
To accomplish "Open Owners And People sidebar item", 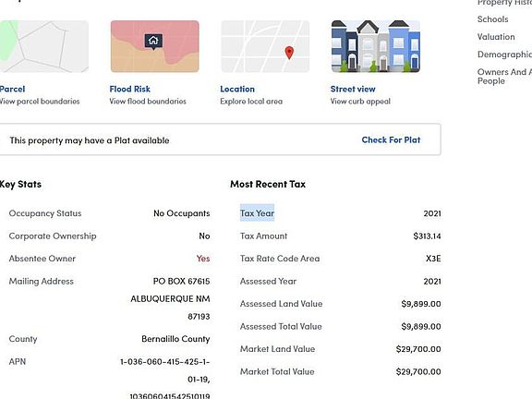I will tap(504, 77).
